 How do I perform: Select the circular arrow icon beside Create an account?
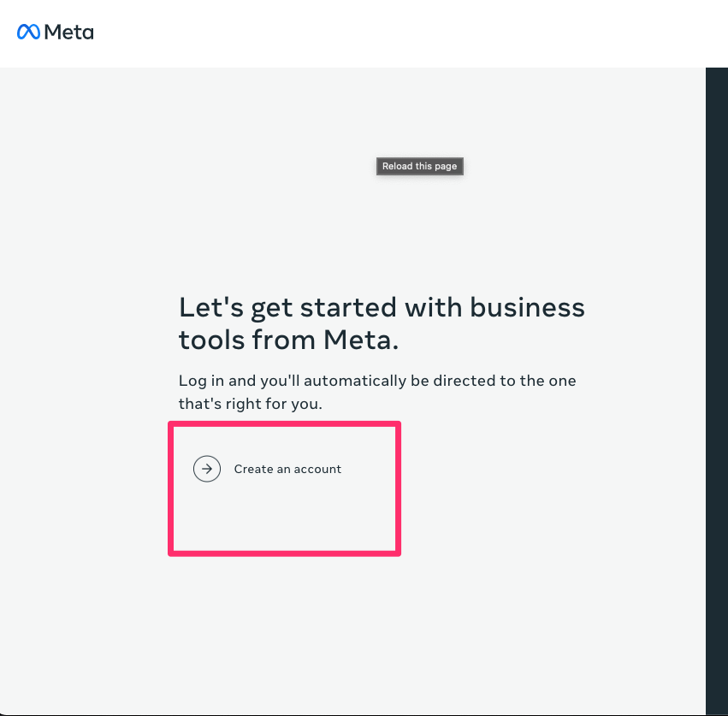click(207, 469)
